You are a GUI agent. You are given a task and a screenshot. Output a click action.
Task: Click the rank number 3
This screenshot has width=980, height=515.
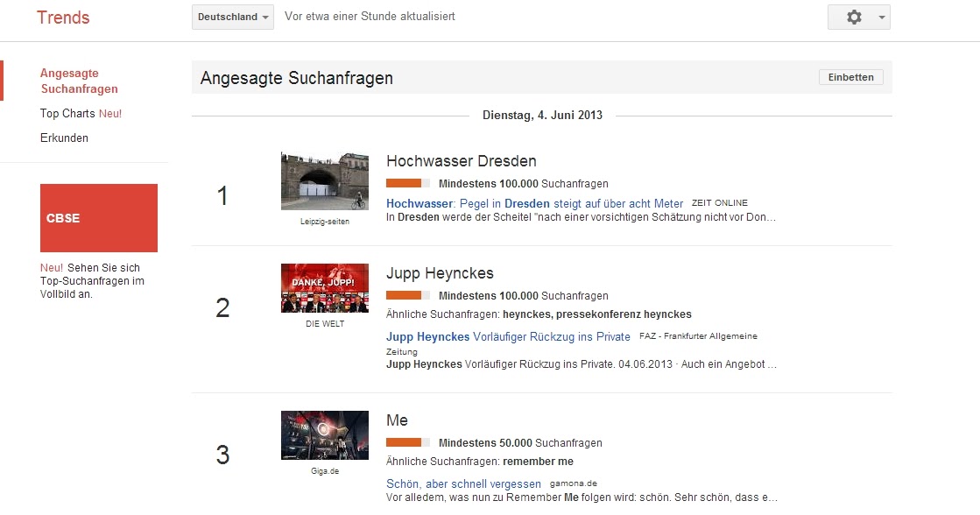coord(222,455)
